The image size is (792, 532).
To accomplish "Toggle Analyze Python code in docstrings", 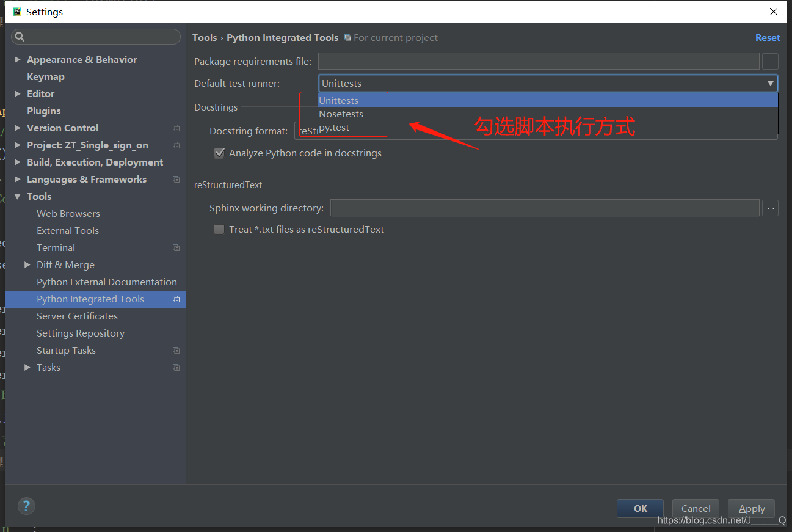I will (x=219, y=153).
